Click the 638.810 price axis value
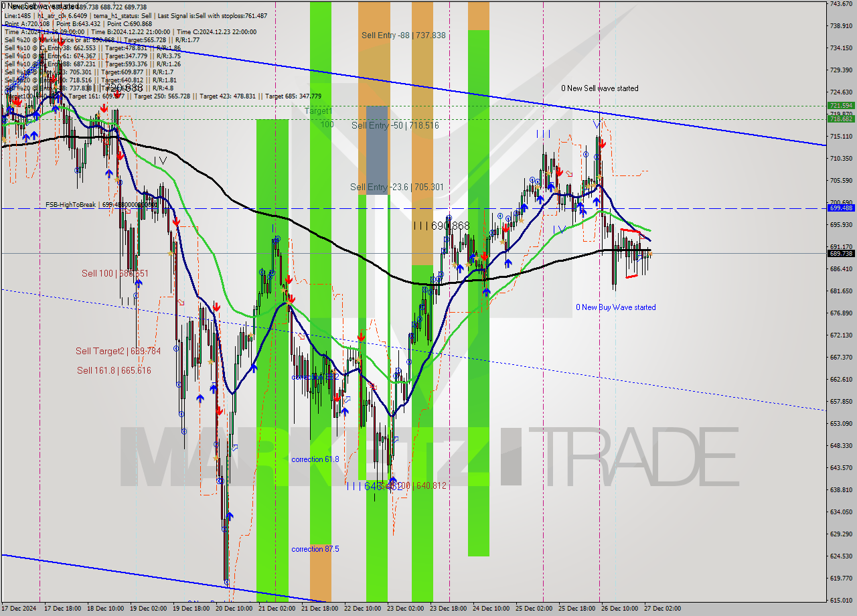Screen dimensions: 857x616 coord(841,490)
